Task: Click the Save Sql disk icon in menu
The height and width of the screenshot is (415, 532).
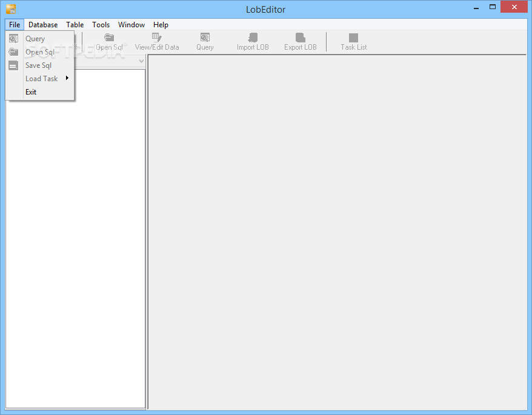Action: click(x=13, y=65)
